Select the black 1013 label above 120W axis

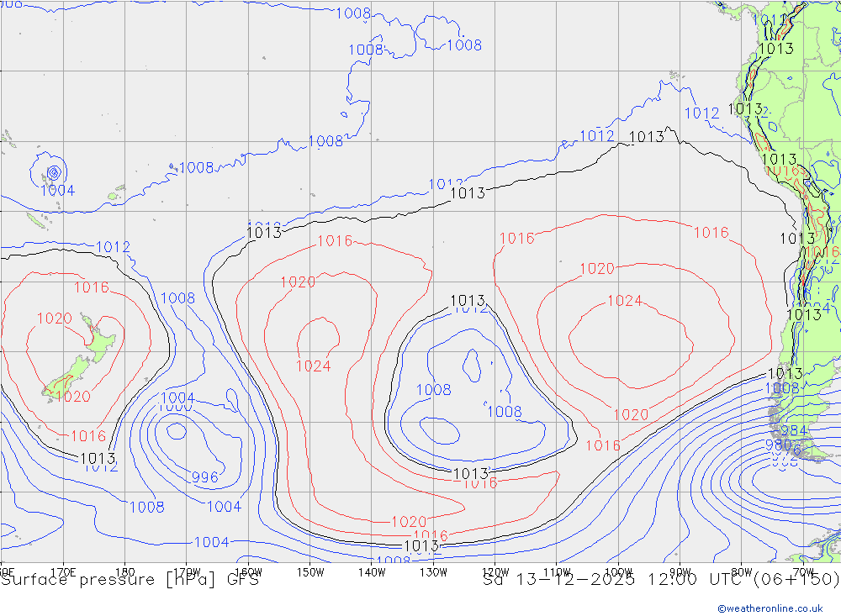[471, 473]
